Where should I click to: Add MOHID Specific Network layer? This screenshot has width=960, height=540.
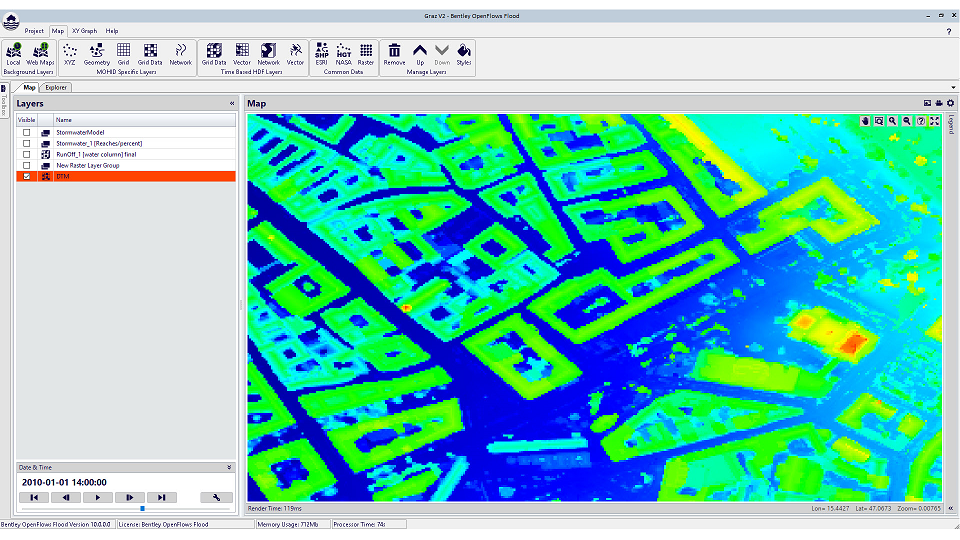point(181,54)
